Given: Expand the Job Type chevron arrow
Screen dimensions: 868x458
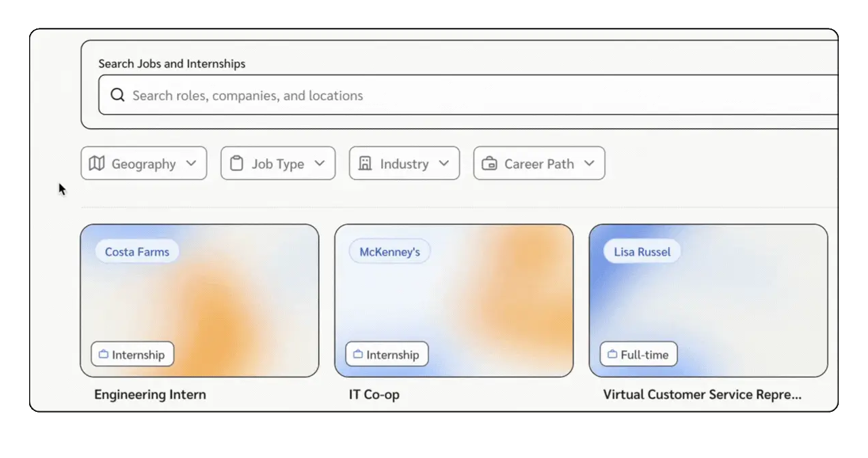Looking at the screenshot, I should [x=320, y=164].
